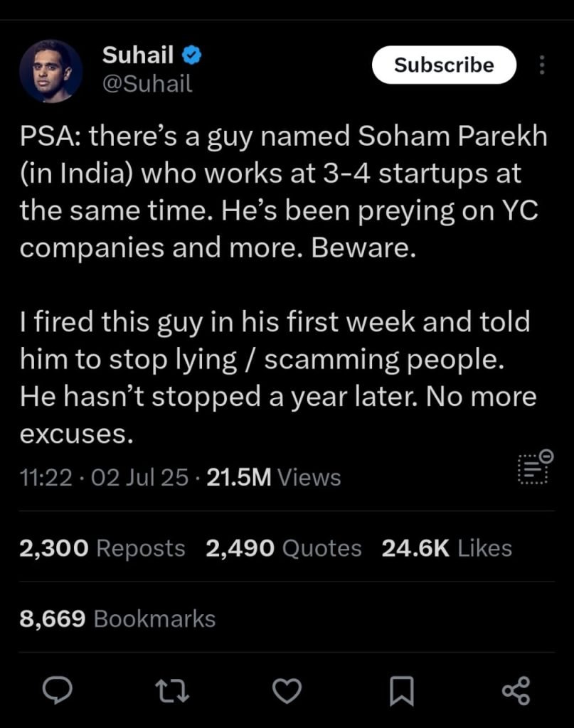Share the post via share icon
The height and width of the screenshot is (728, 574).
[516, 690]
